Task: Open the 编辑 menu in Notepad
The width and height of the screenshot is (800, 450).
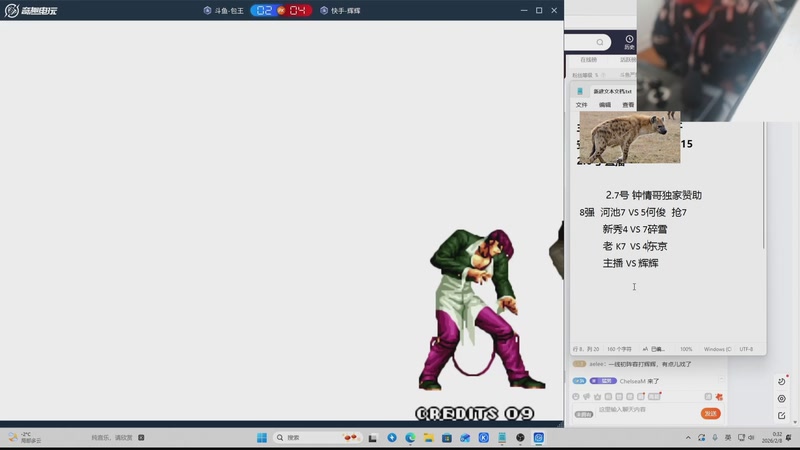Action: 605,105
